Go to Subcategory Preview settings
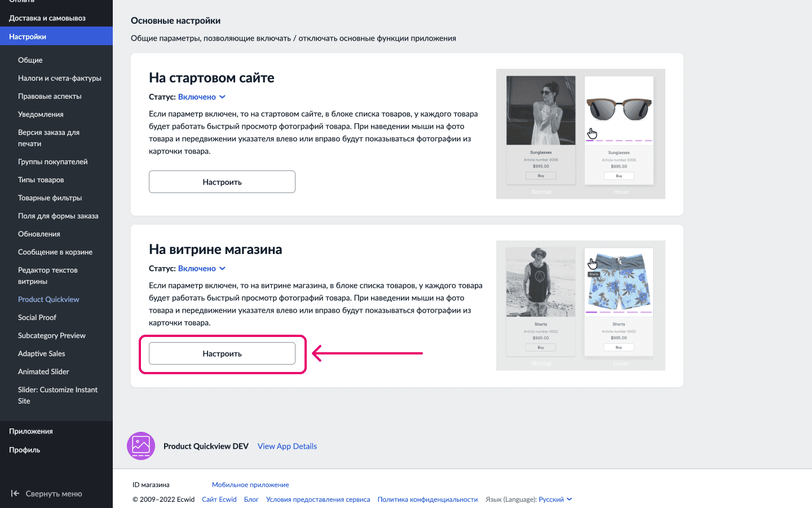812x508 pixels. click(52, 335)
